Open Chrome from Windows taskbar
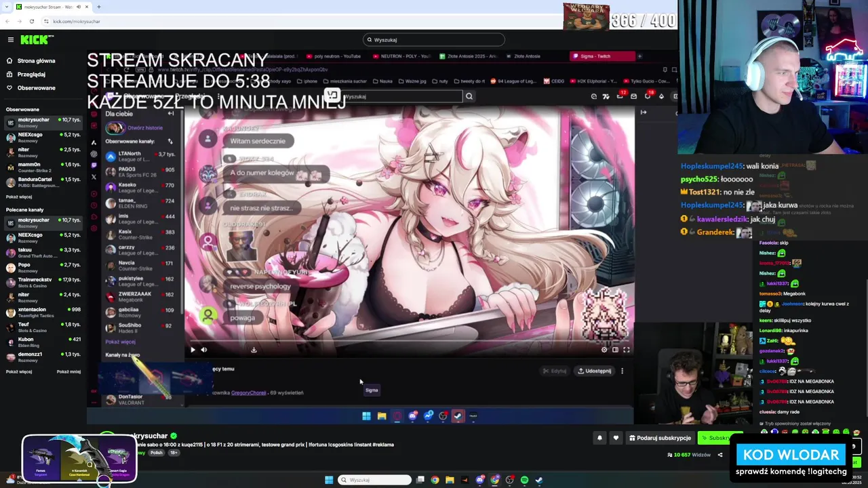This screenshot has width=868, height=488. pyautogui.click(x=435, y=480)
